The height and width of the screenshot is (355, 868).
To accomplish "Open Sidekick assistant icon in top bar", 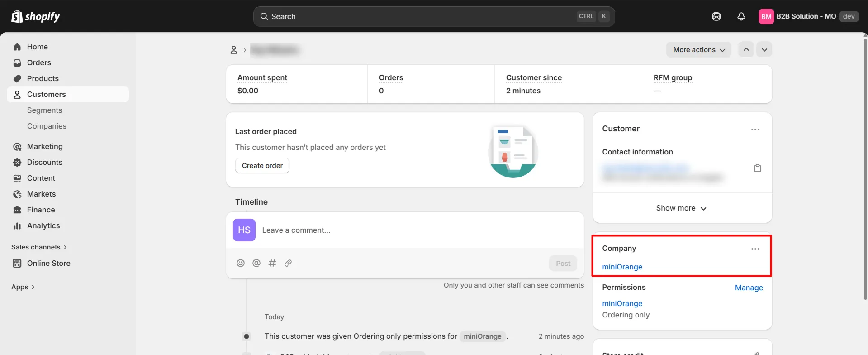I will click(716, 16).
